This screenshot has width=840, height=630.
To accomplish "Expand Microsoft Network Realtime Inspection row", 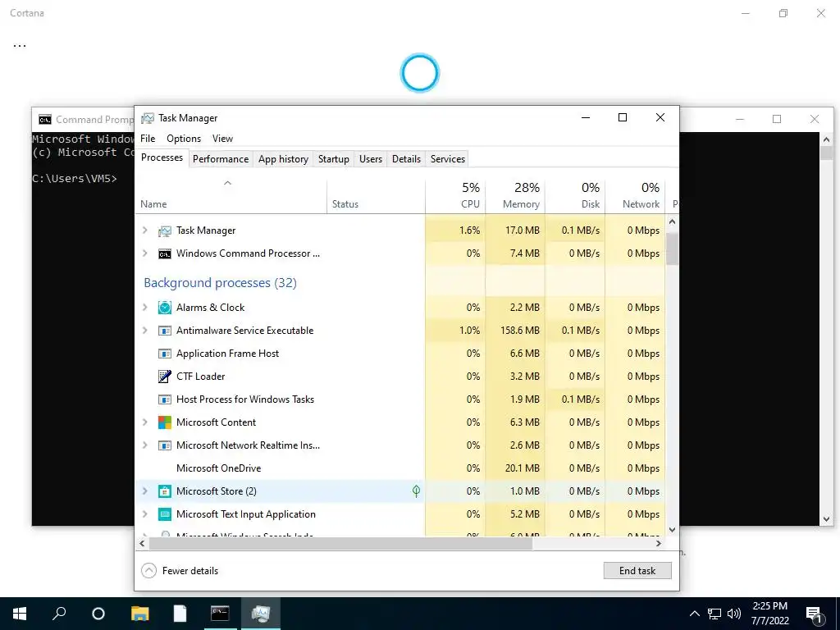I will click(x=144, y=445).
